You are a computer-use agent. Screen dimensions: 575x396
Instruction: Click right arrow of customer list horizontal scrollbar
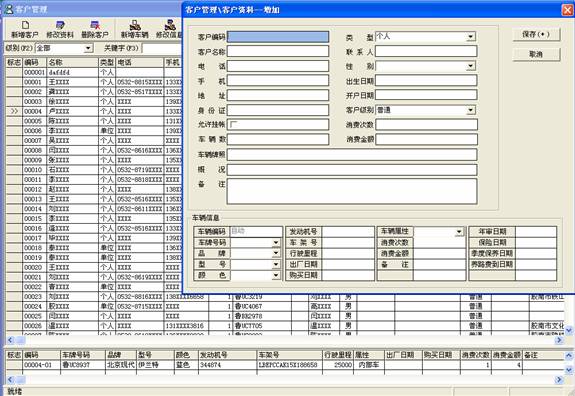560,340
